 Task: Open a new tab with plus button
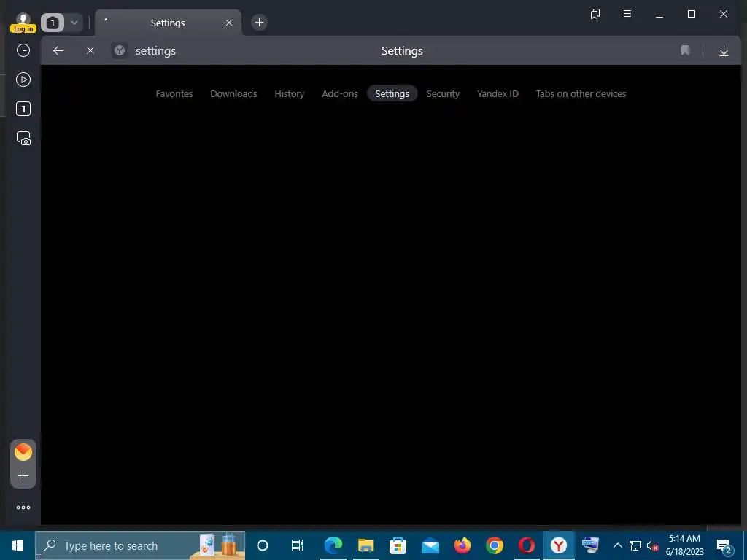[x=259, y=23]
